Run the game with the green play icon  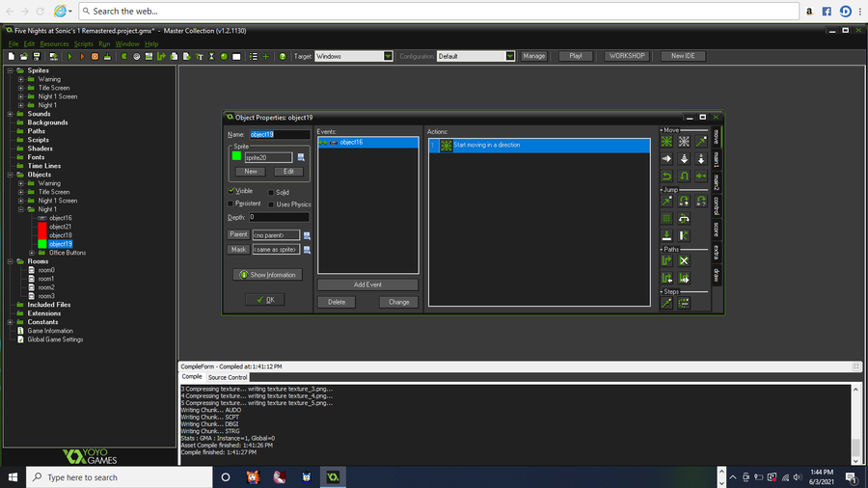coord(69,57)
